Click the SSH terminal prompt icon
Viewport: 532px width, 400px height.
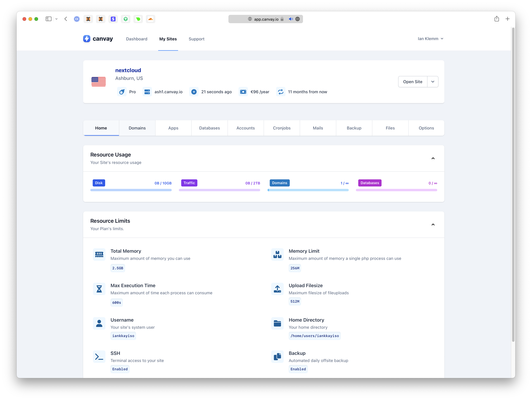[x=99, y=357]
